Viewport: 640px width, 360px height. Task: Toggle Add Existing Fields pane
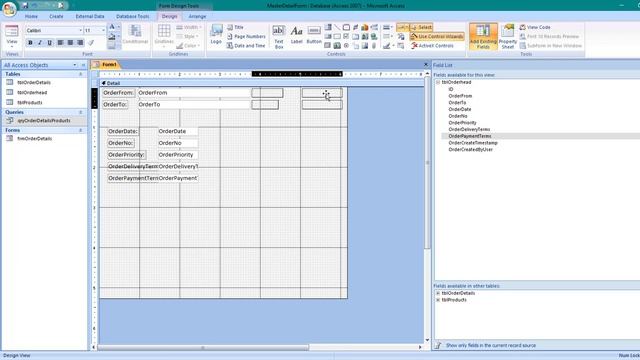coord(483,36)
